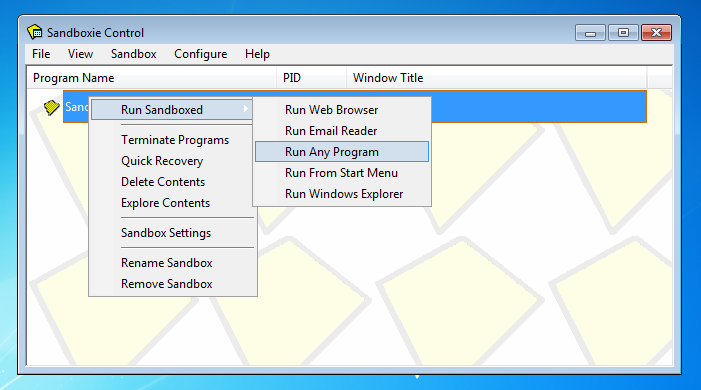Minimize the Sandboxie Control window

coord(590,33)
